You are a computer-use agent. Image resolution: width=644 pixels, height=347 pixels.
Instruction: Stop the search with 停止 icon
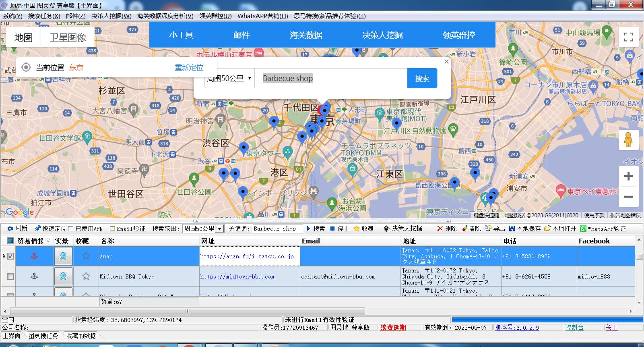pyautogui.click(x=332, y=229)
